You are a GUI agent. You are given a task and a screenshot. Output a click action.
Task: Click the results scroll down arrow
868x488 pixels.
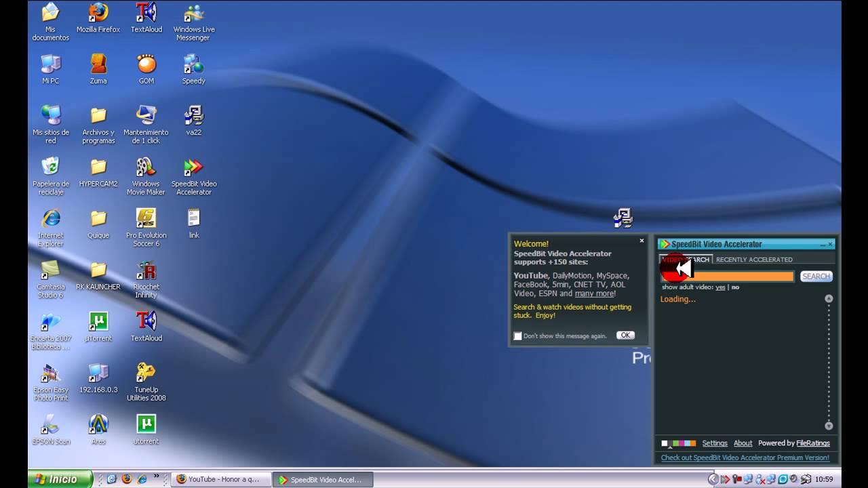pos(829,426)
